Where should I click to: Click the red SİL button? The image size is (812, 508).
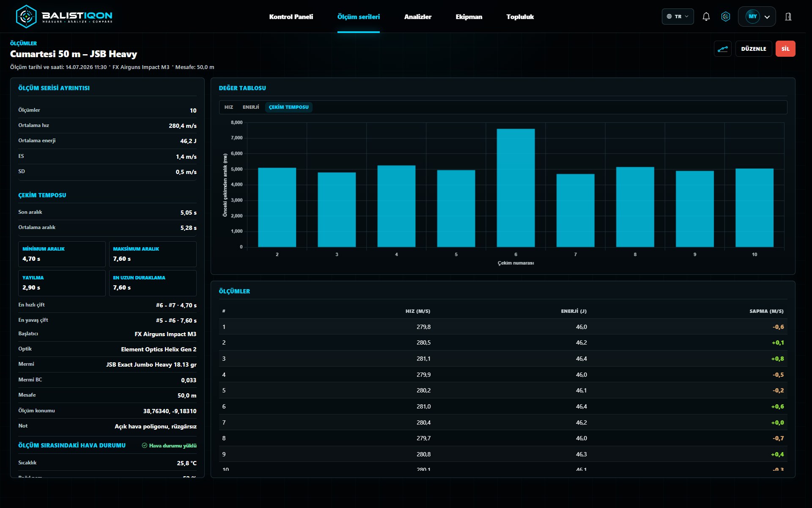pos(785,49)
